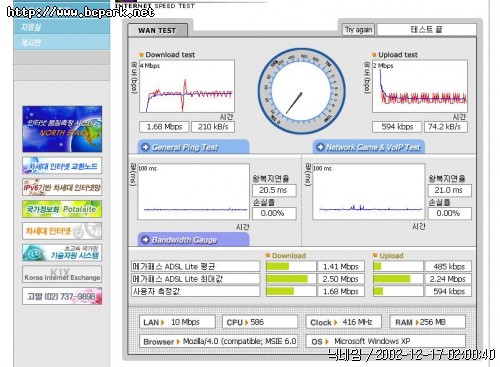Select the 2.50 Mbps download value
The height and width of the screenshot is (367, 500).
click(x=341, y=279)
